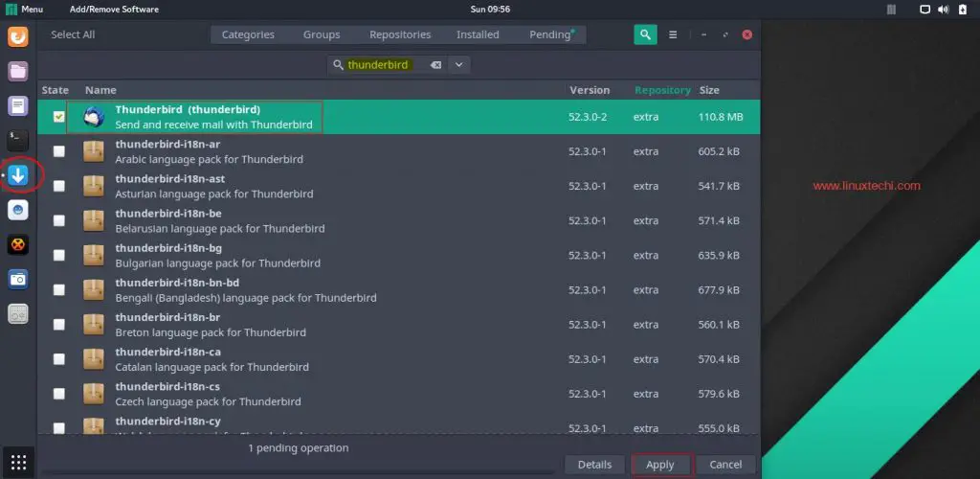Click the 677.9 kB size value

(719, 290)
